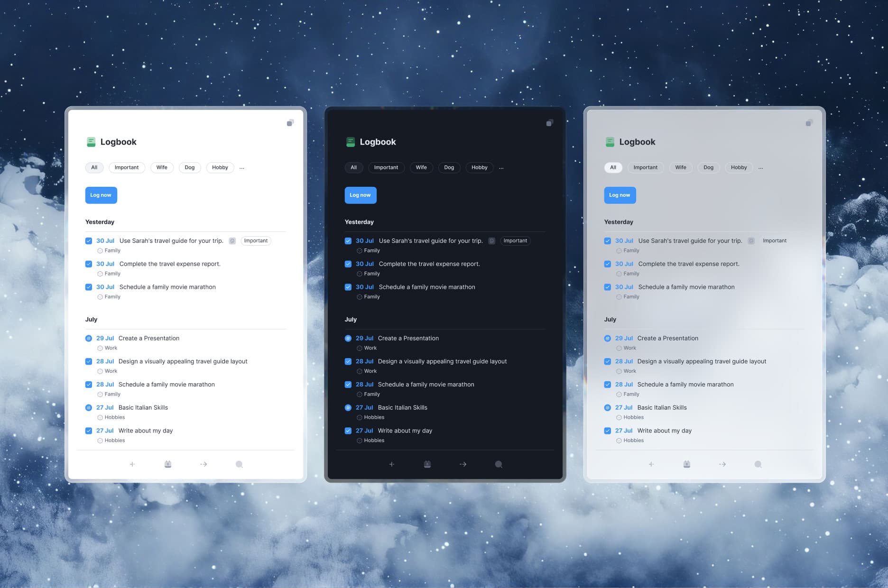
Task: Click Important tag on Sarah's travel guide, white window
Action: coord(256,241)
